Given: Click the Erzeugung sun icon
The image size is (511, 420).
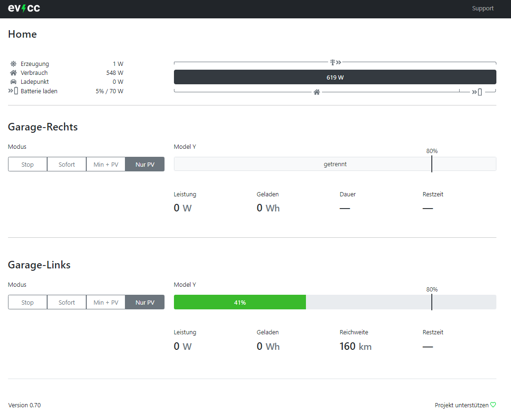Looking at the screenshot, I should pyautogui.click(x=13, y=64).
